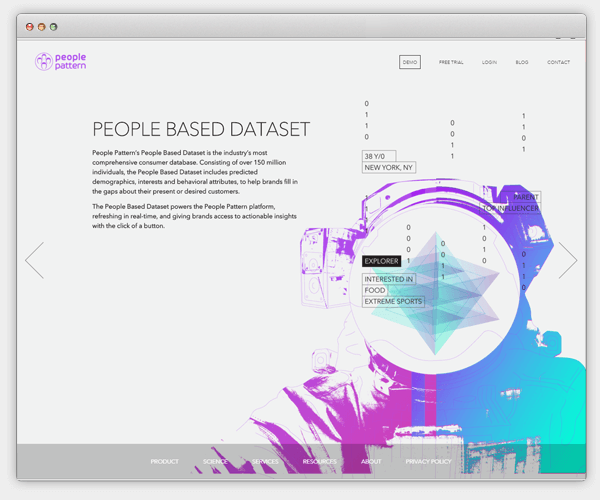Click the EXPLORER tag
This screenshot has height=500, width=600.
pyautogui.click(x=382, y=261)
